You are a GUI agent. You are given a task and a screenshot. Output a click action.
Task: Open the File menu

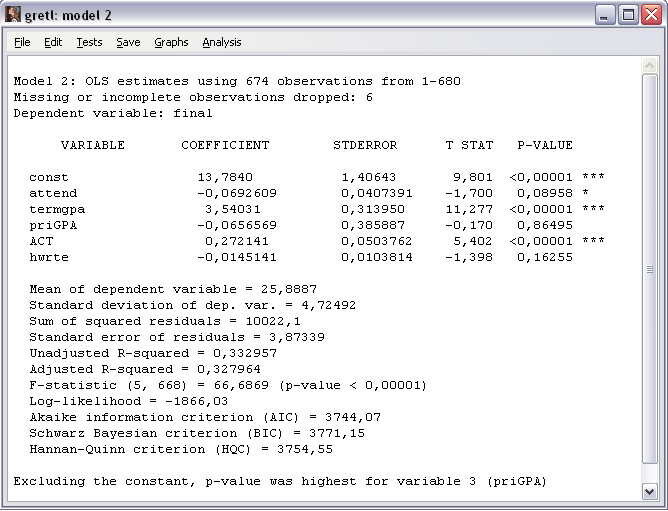pos(22,42)
